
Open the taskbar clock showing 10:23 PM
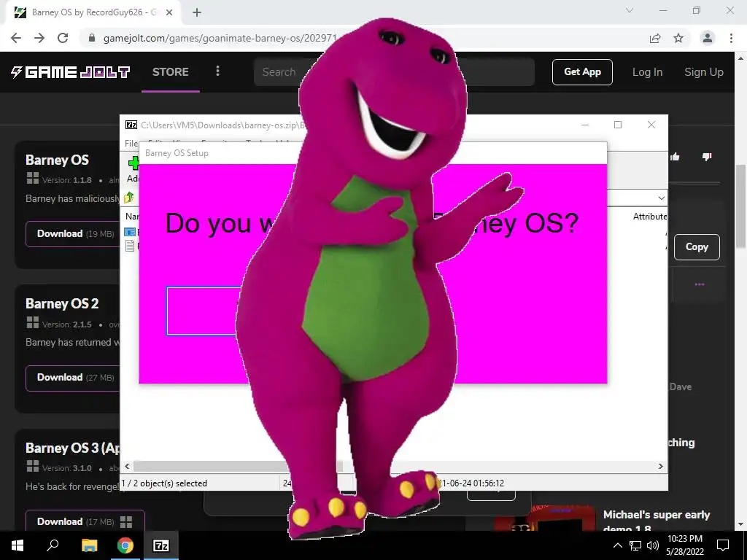tap(685, 545)
